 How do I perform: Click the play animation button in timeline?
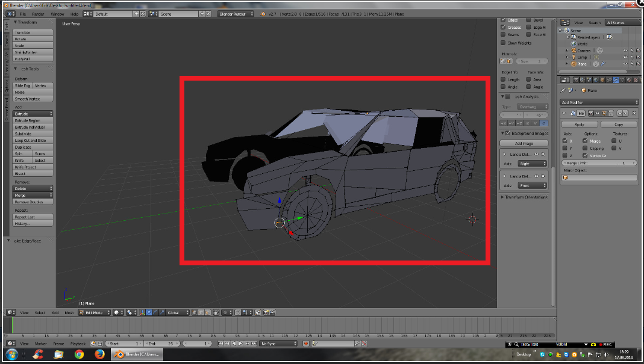click(x=240, y=344)
